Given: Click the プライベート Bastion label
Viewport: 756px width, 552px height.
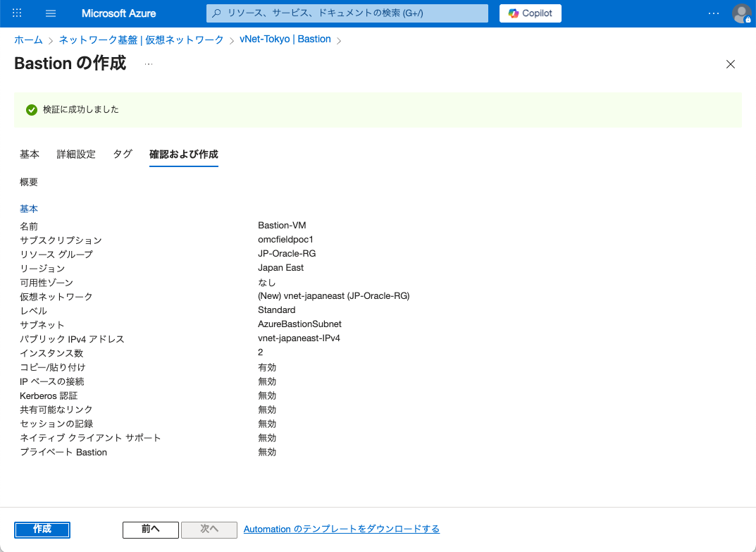Looking at the screenshot, I should 63,452.
